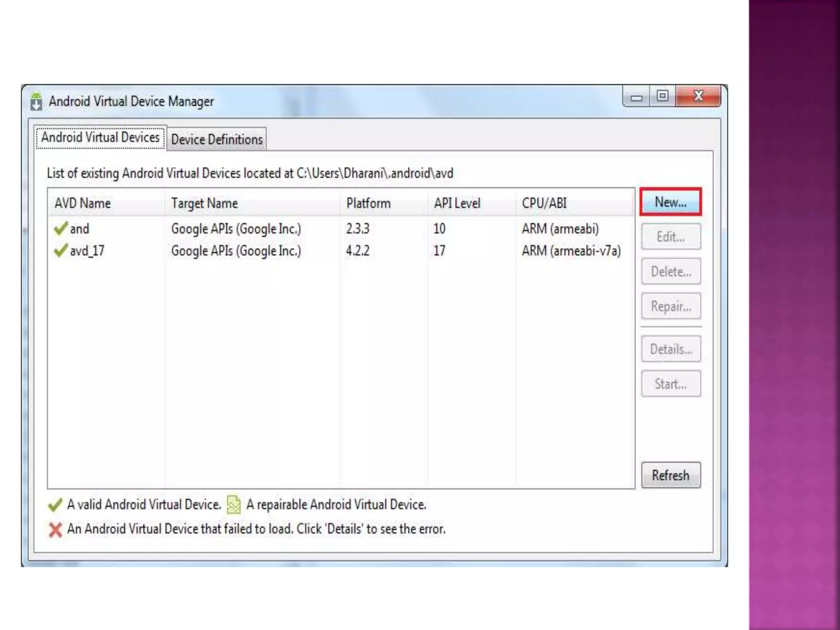Click the repairable device legend icon

click(x=234, y=505)
